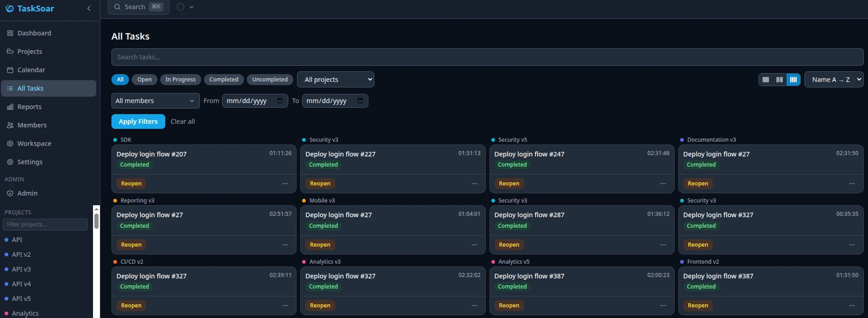Viewport: 868px width, 318px height.
Task: Open Settings in the sidebar
Action: [48, 162]
